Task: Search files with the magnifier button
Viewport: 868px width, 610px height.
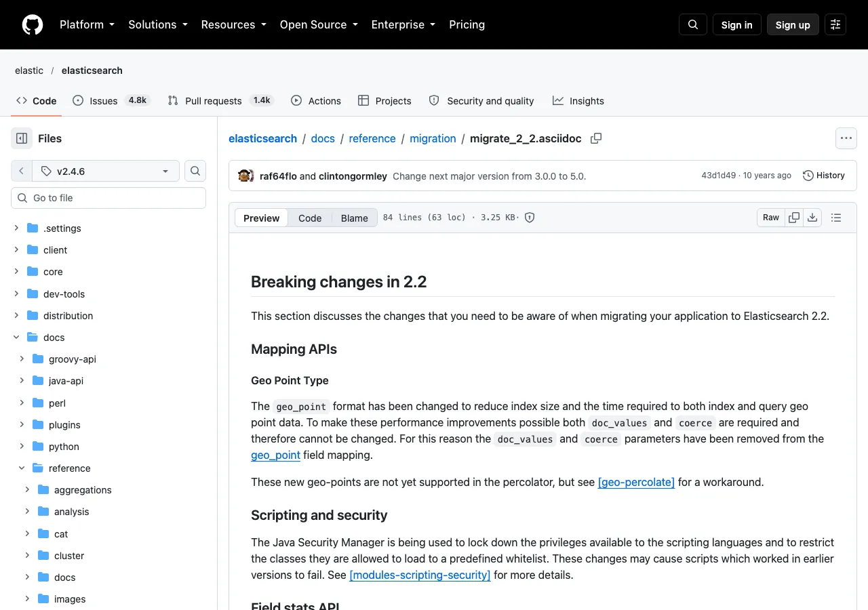Action: click(195, 171)
